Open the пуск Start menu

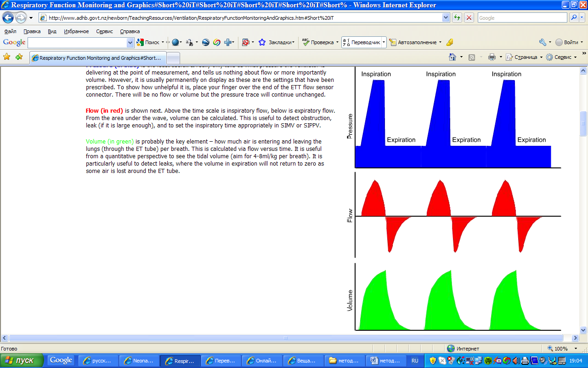22,361
